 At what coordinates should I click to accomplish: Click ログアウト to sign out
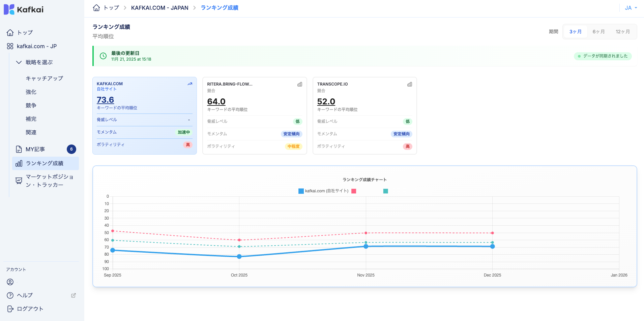pyautogui.click(x=30, y=309)
